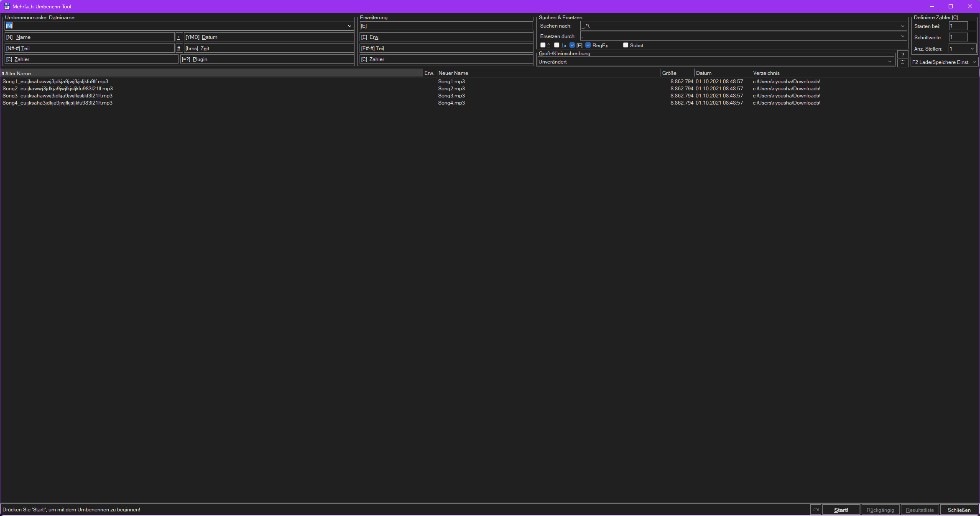Viewport: 980px width, 516px height.
Task: Click the app icon in the title bar
Action: [x=7, y=6]
